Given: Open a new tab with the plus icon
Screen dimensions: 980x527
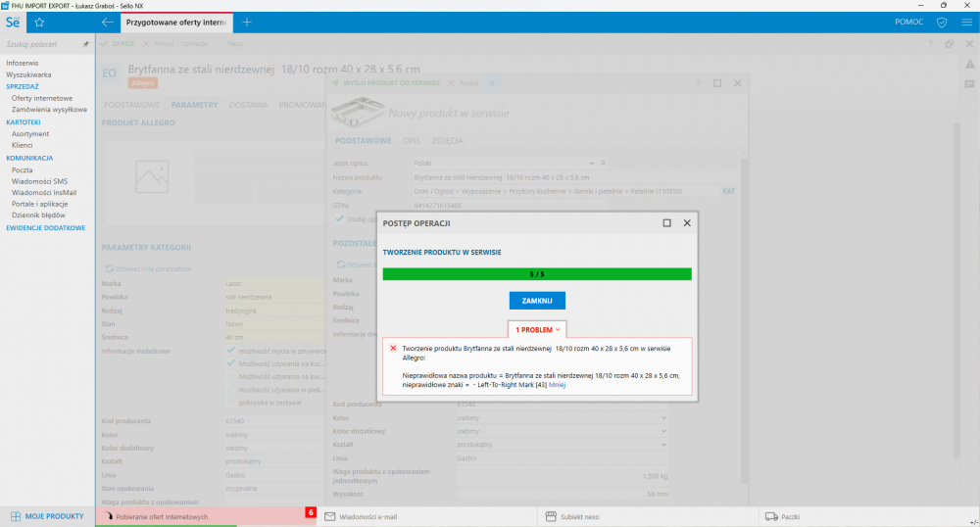Looking at the screenshot, I should [247, 22].
